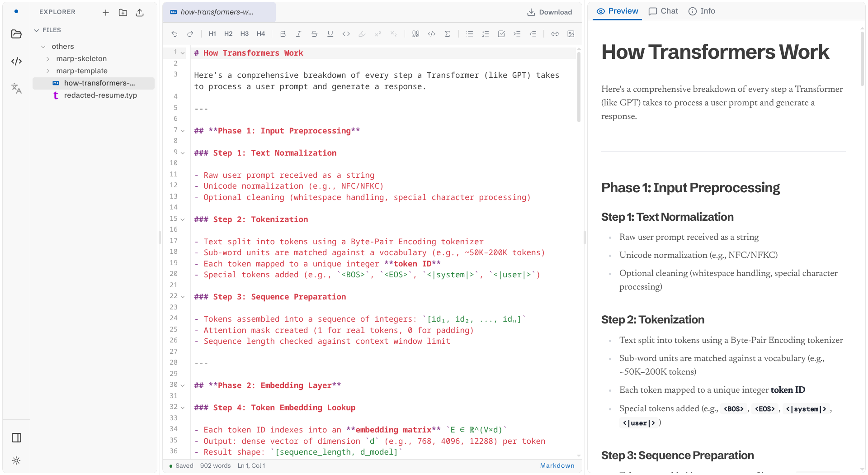Toggle italic formatting

click(x=298, y=34)
